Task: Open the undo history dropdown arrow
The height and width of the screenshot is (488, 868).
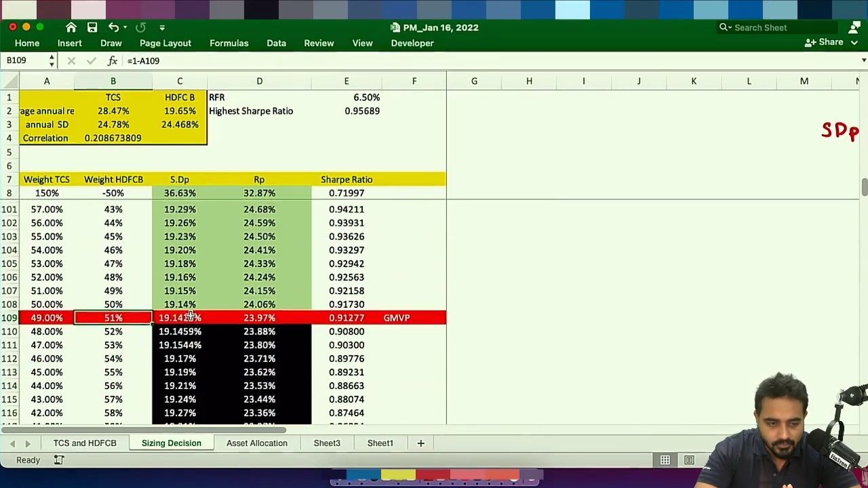Action: point(125,28)
